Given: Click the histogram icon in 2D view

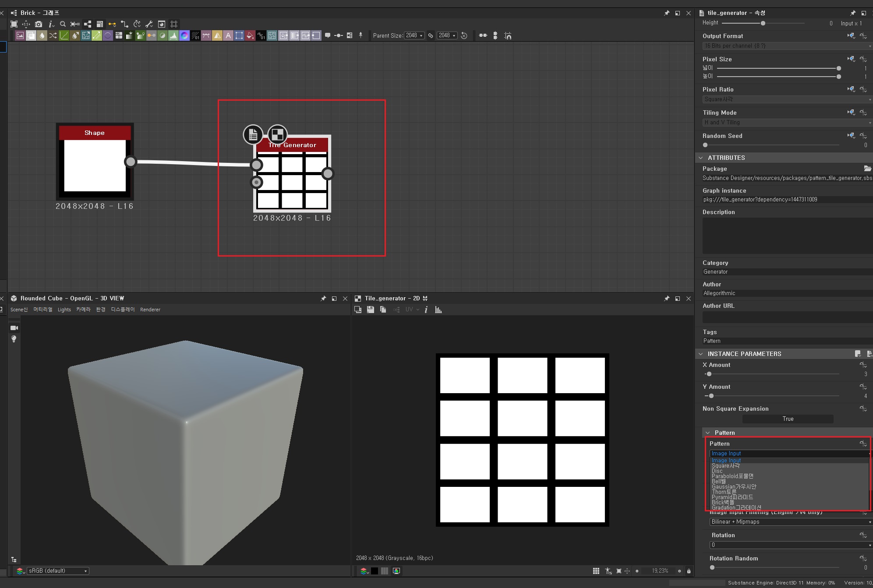Looking at the screenshot, I should tap(438, 310).
